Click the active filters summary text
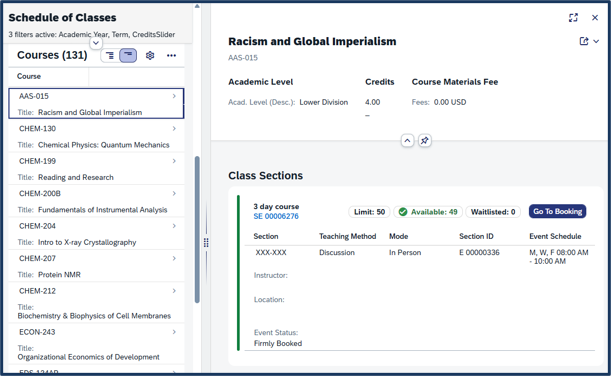Viewport: 611px width, 376px height. pyautogui.click(x=92, y=34)
